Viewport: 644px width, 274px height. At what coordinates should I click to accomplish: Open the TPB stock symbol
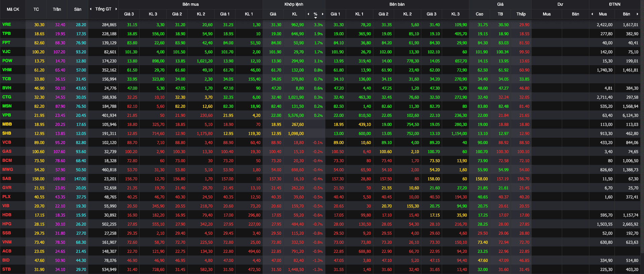coord(6,34)
